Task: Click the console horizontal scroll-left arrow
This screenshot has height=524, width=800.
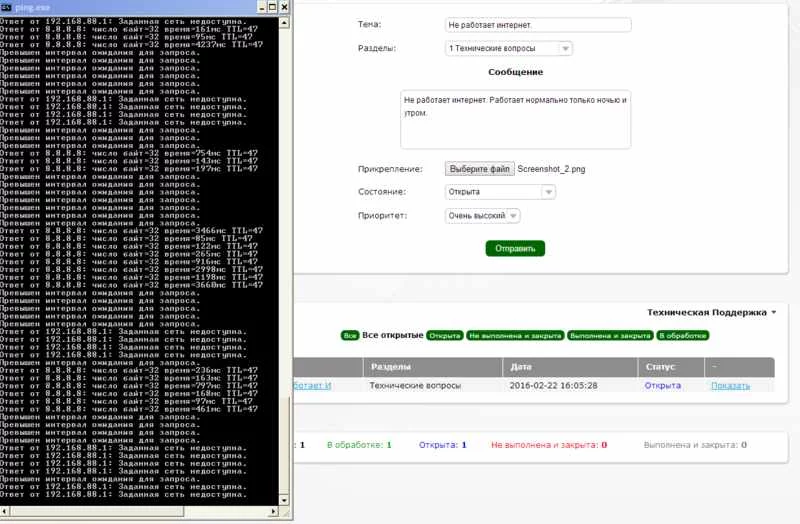Action: click(4, 511)
